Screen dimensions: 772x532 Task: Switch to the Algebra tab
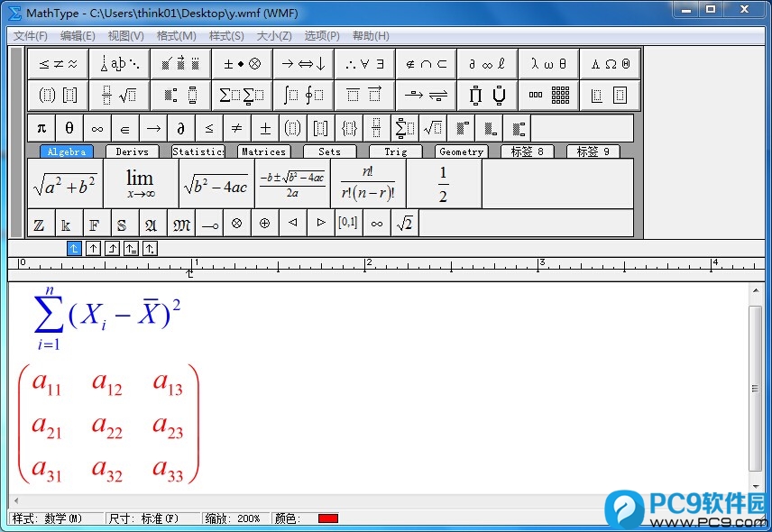tap(67, 151)
